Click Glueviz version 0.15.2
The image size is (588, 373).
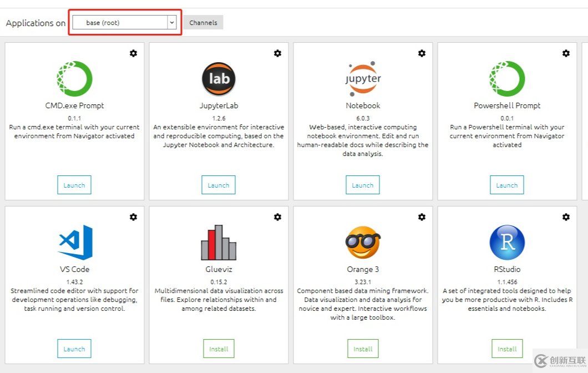[219, 282]
